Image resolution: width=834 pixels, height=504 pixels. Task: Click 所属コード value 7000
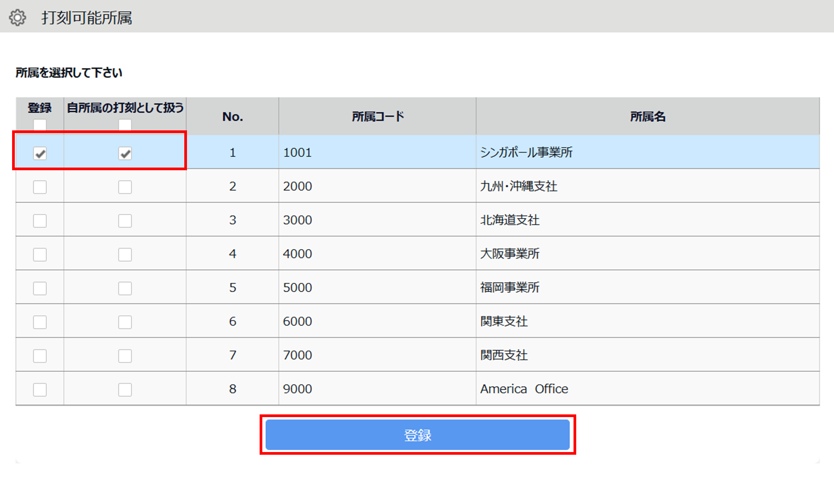(297, 355)
